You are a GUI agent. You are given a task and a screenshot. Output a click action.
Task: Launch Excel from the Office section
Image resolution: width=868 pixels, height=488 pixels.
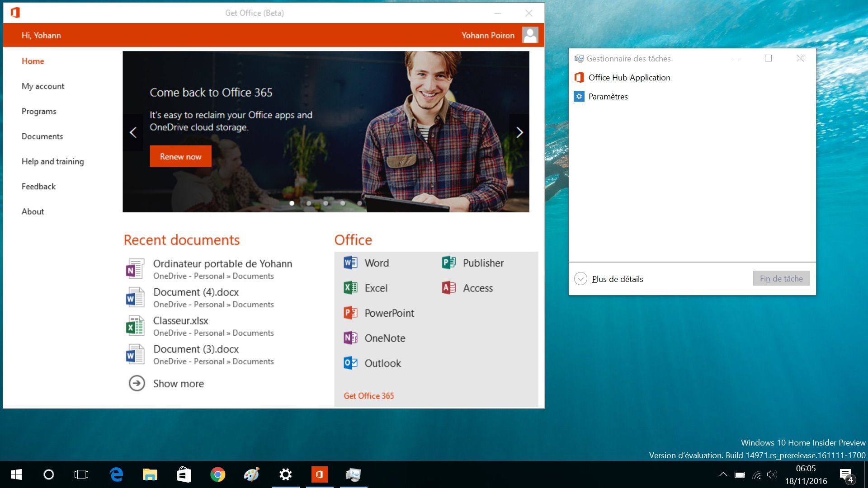tap(376, 288)
